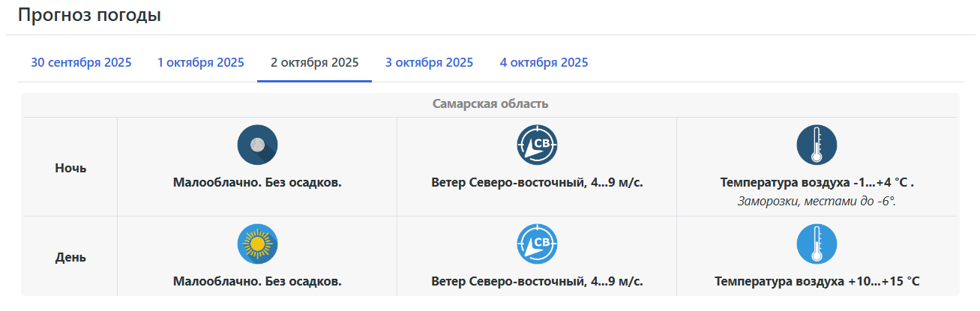Click daytime Ветер Северо-восточный text
Screen dimensions: 980x311
coord(537,282)
